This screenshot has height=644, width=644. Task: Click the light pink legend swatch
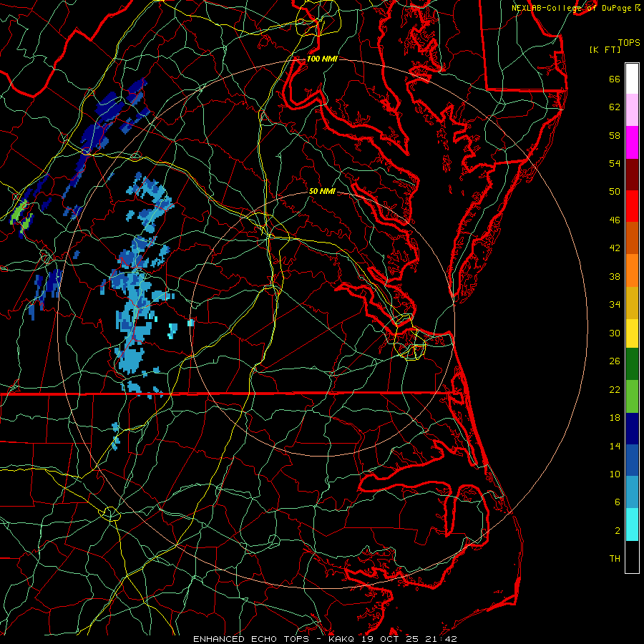632,109
